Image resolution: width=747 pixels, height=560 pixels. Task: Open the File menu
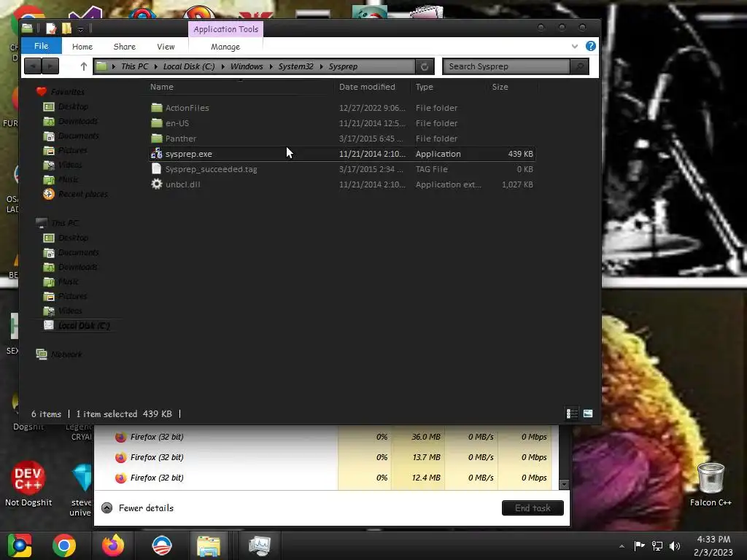click(41, 46)
